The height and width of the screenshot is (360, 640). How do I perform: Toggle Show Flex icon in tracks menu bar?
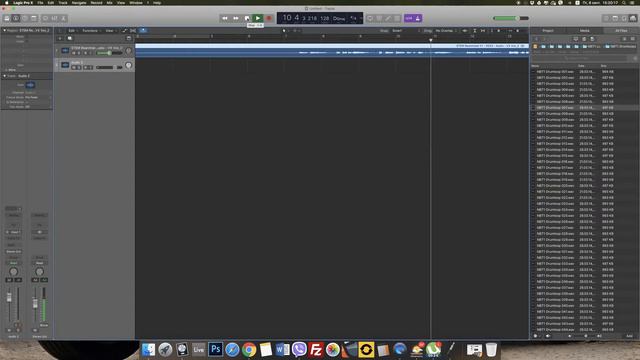pyautogui.click(x=133, y=31)
